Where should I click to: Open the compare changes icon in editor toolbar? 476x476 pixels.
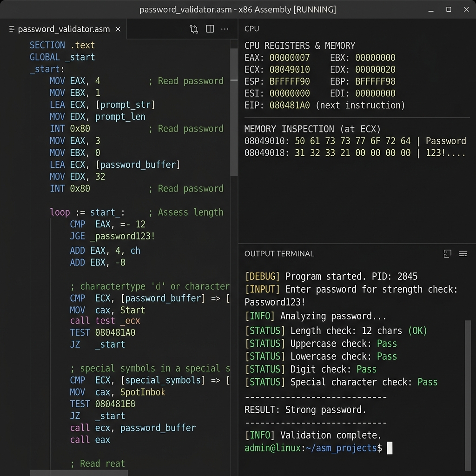click(194, 29)
